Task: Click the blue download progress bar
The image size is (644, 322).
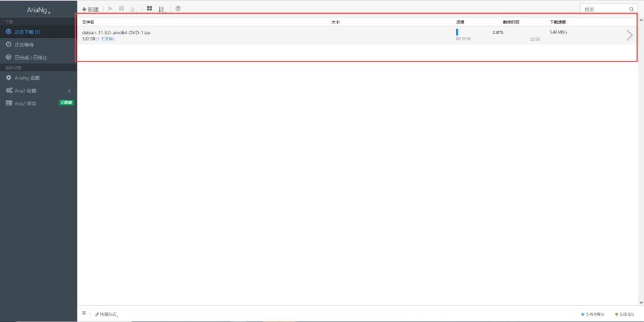Action: (x=457, y=32)
